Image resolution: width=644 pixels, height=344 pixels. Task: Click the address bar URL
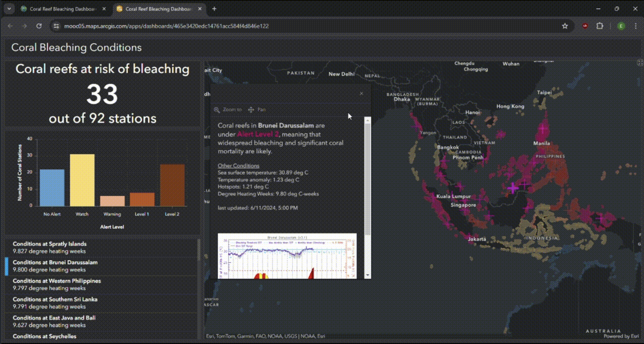(166, 26)
